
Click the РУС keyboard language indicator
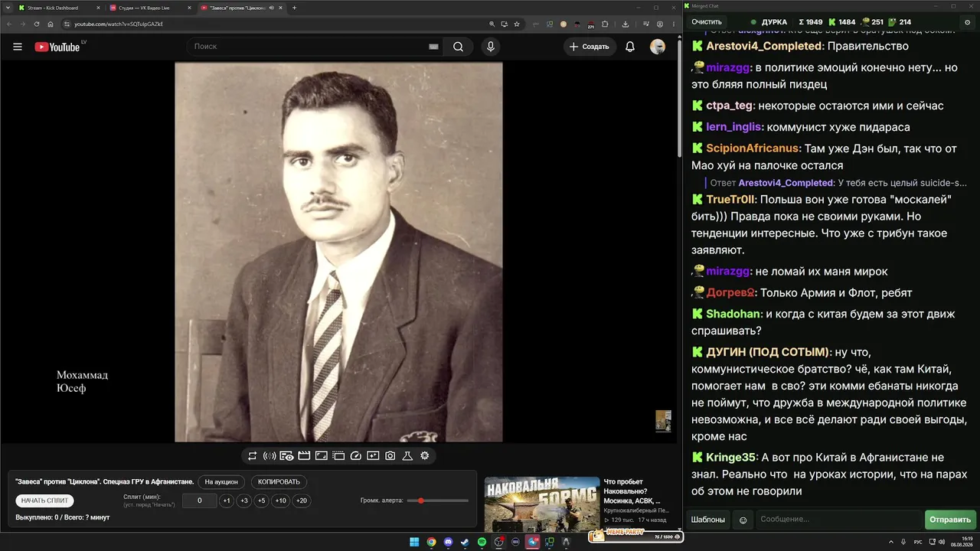pos(918,542)
